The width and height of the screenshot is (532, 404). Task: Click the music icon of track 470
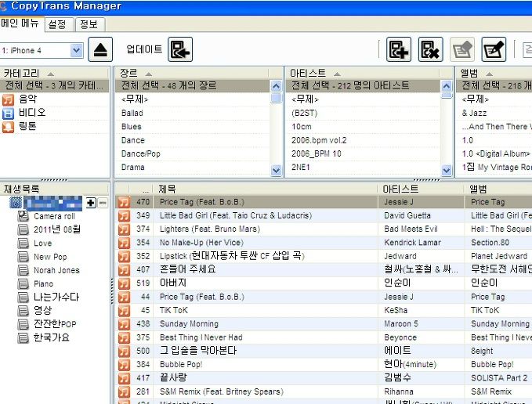[x=124, y=202]
